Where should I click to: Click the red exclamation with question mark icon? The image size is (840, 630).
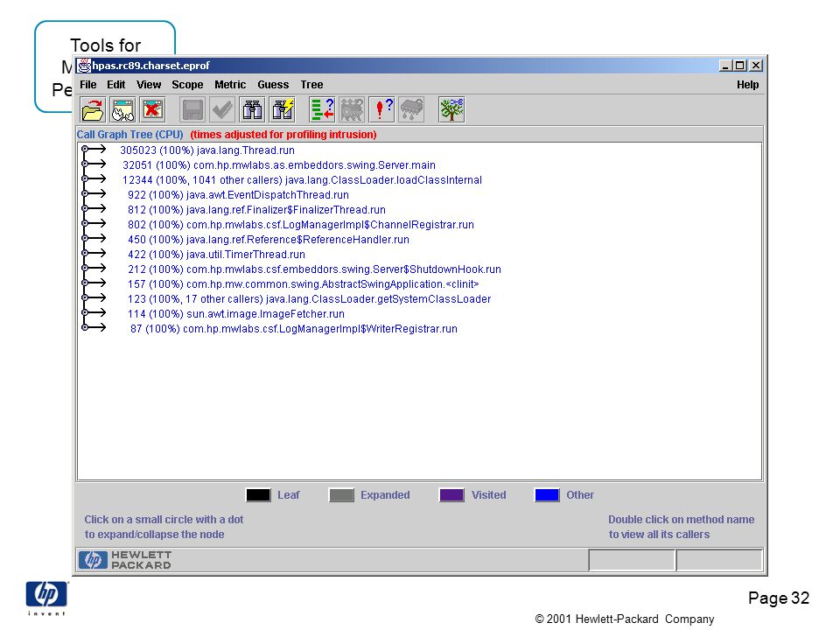(x=382, y=110)
